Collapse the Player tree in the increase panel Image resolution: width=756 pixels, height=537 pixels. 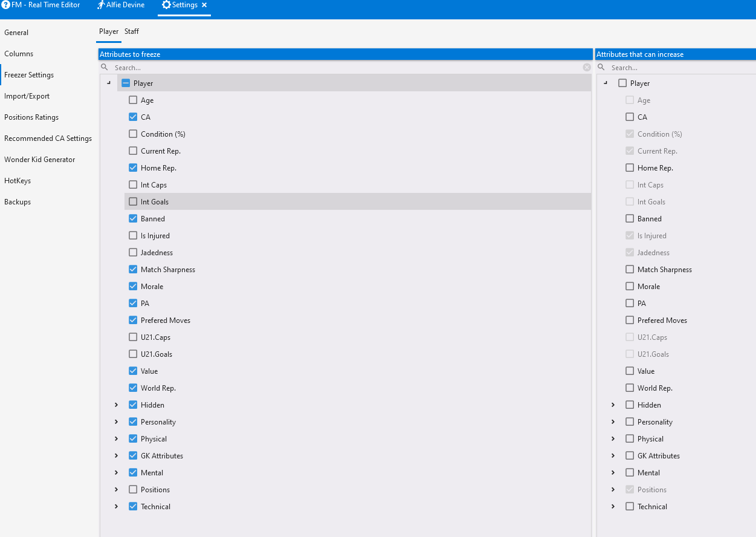coord(606,83)
